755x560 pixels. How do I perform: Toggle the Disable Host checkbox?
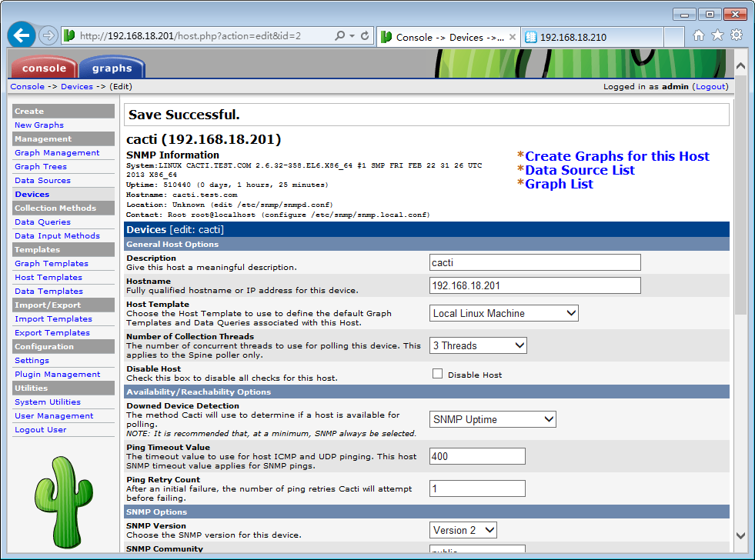pyautogui.click(x=437, y=374)
